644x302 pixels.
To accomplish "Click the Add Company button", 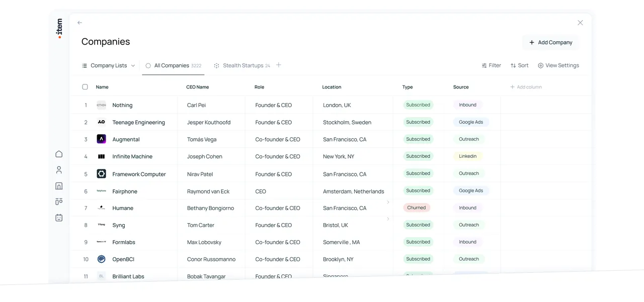I will click(550, 42).
